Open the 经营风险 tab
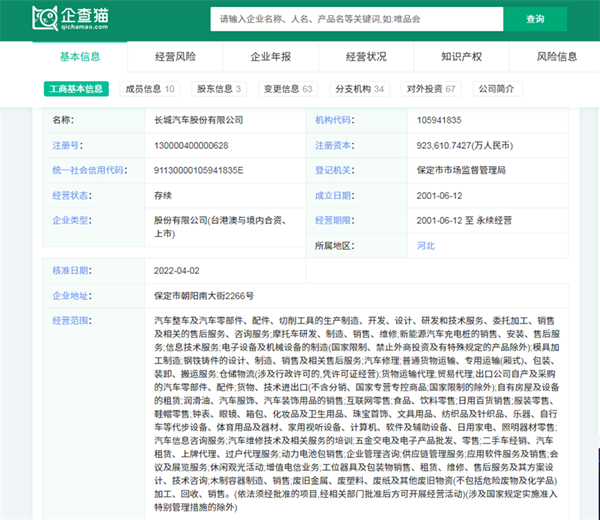This screenshot has height=520, width=600. (175, 57)
